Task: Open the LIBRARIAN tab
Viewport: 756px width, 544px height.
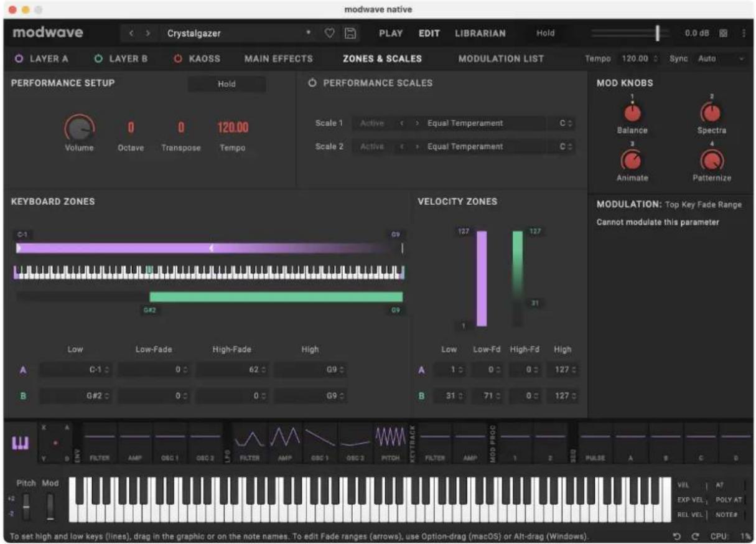Action: [x=480, y=34]
